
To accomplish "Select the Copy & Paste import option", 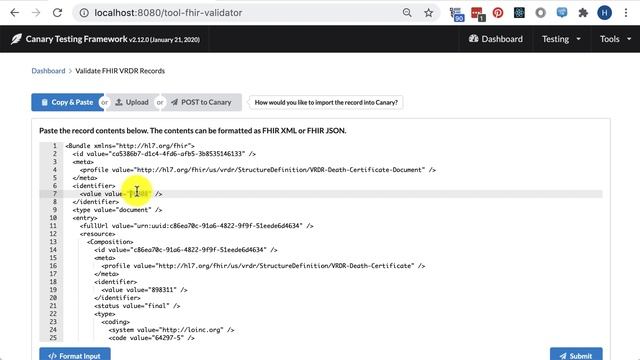I will (67, 102).
